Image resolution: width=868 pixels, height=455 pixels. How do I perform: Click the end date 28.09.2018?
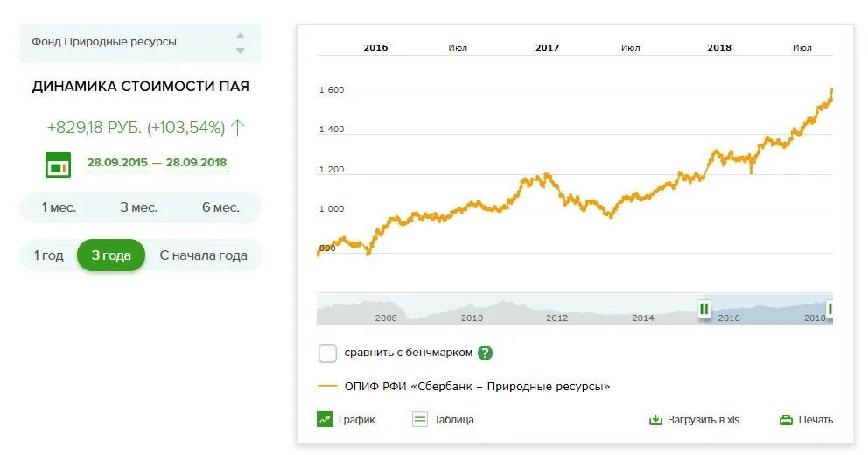(x=196, y=162)
